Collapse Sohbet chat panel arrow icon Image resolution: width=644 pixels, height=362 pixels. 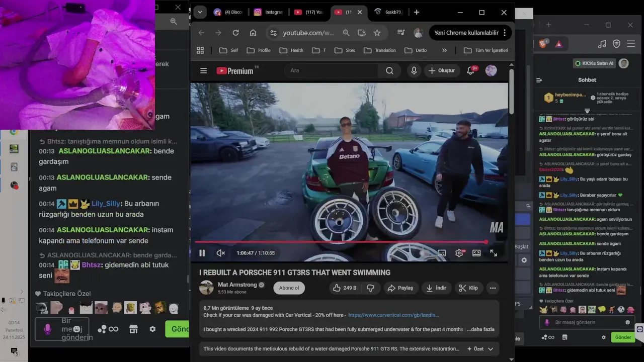click(539, 80)
